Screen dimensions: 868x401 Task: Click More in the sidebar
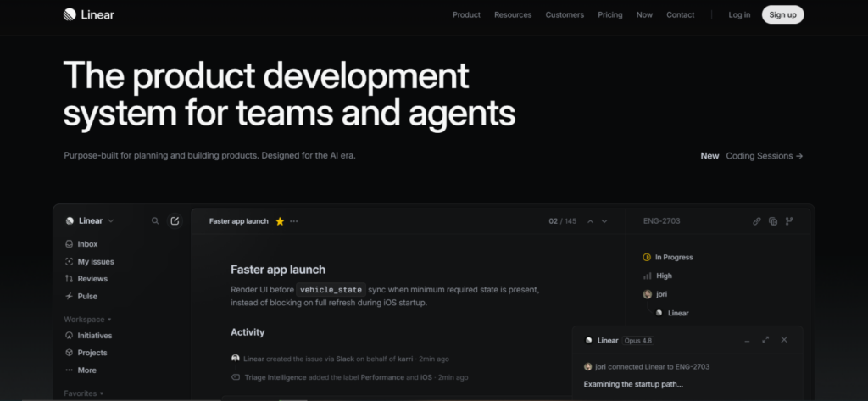point(81,370)
